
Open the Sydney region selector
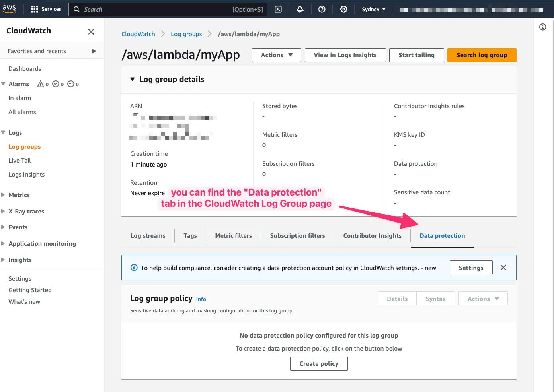tap(373, 9)
